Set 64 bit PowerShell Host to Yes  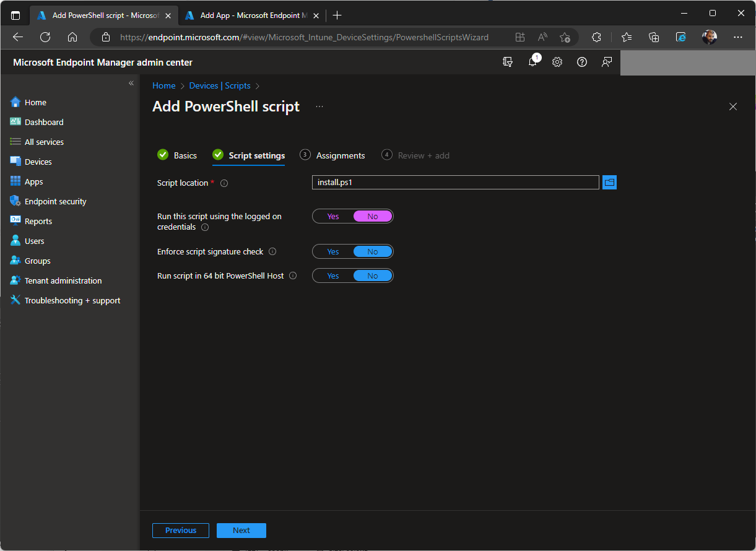[x=333, y=276]
